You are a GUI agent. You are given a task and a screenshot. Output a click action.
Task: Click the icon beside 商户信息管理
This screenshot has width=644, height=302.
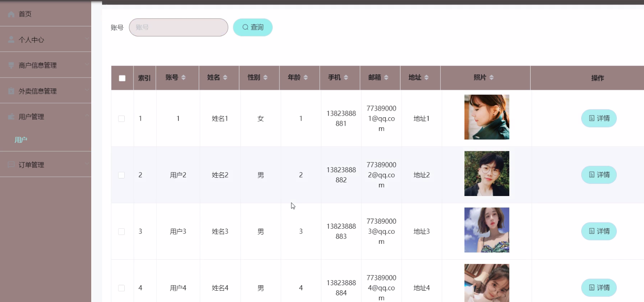pos(11,65)
